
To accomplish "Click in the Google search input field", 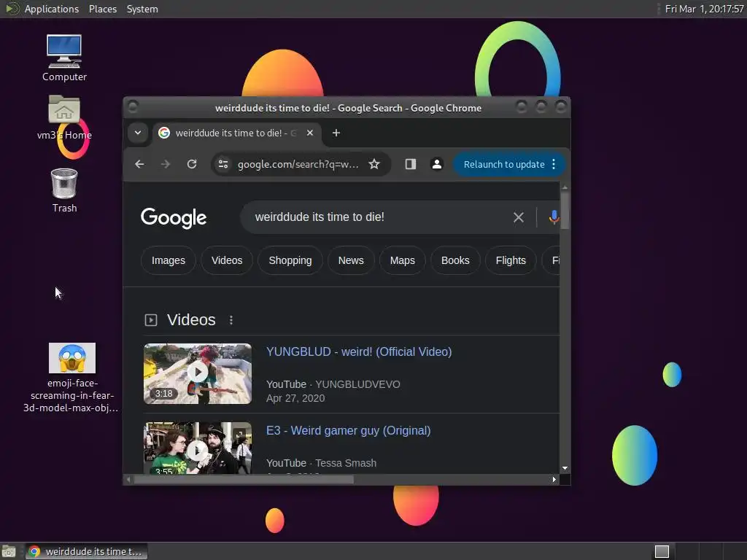I will click(x=381, y=217).
